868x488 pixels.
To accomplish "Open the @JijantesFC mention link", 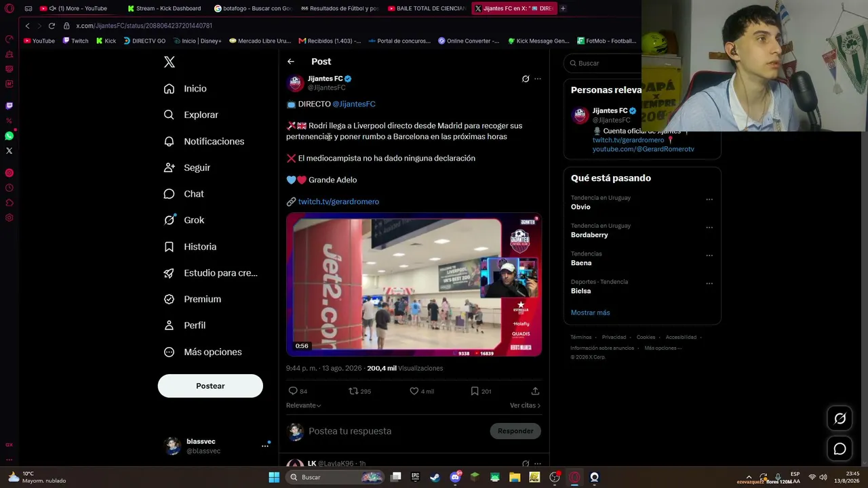I will tap(354, 104).
